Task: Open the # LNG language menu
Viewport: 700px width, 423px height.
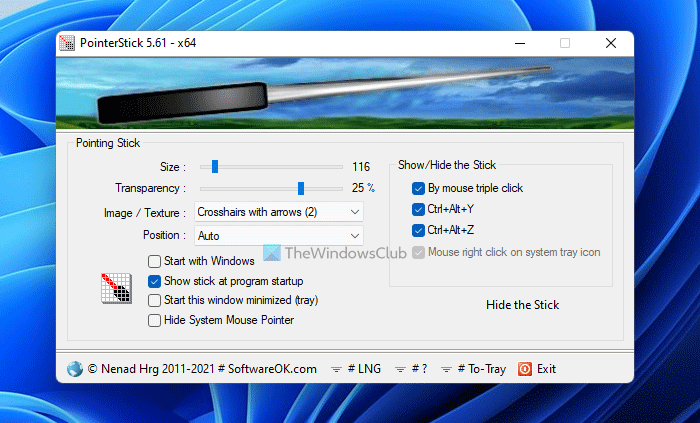Action: point(356,369)
